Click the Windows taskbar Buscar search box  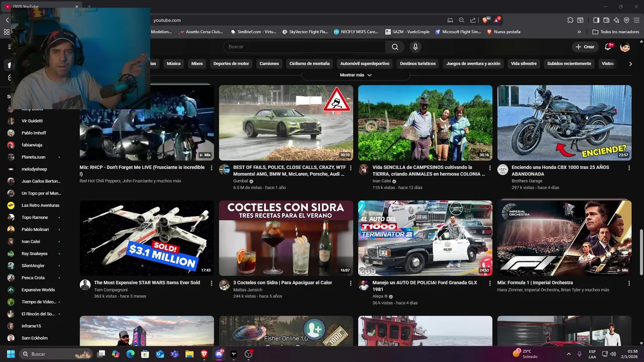coord(56,354)
